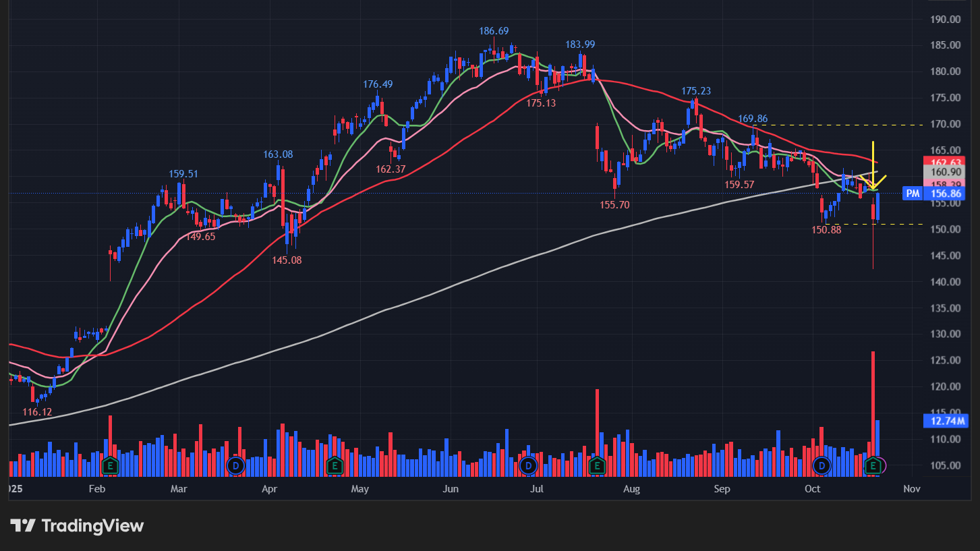Click the gray 160.90 moving average label
This screenshot has height=551, width=980.
(946, 172)
